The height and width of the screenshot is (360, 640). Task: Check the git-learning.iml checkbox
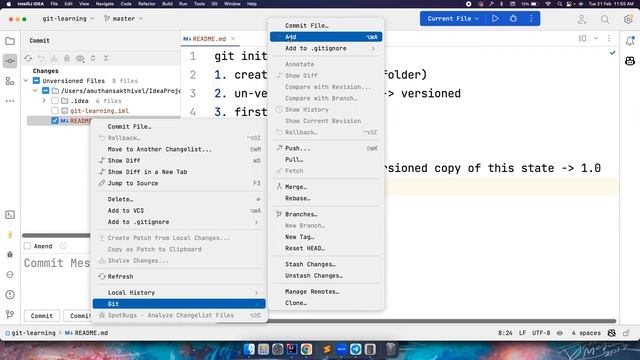point(55,111)
